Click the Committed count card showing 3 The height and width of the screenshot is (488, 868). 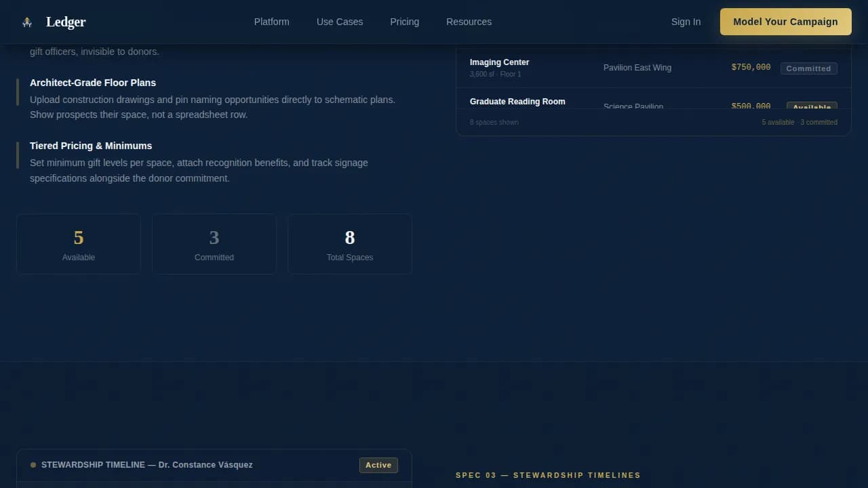214,244
